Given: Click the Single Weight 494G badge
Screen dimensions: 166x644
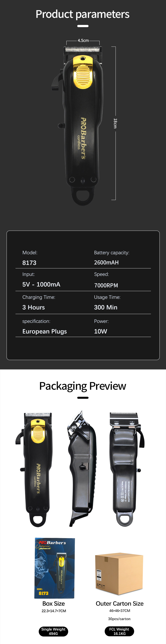Looking at the screenshot, I should point(53,631).
